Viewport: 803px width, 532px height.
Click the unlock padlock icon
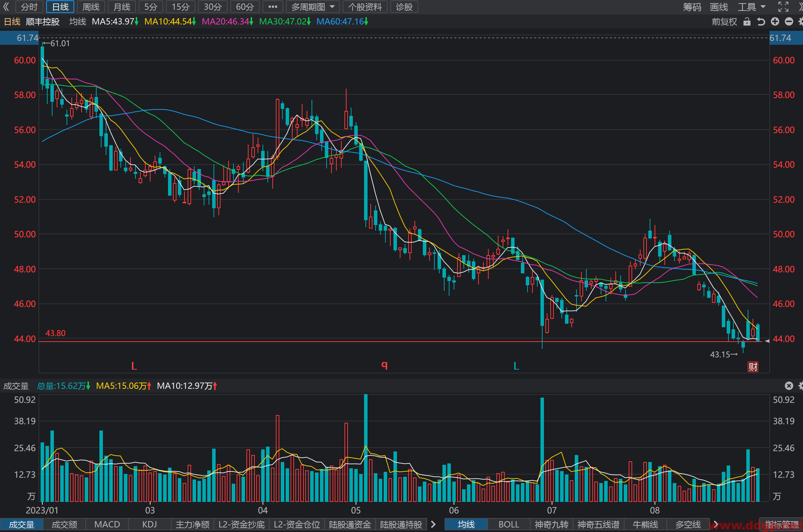[x=747, y=22]
